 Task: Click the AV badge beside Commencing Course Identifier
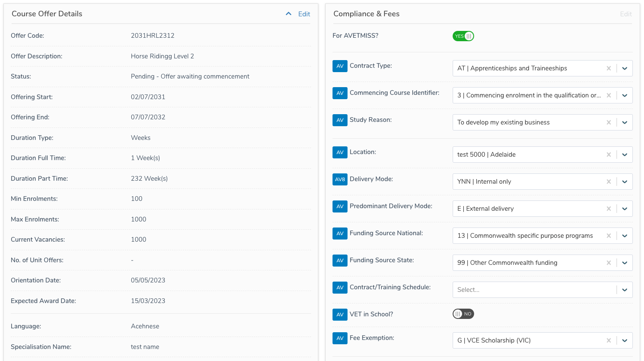[x=340, y=93]
